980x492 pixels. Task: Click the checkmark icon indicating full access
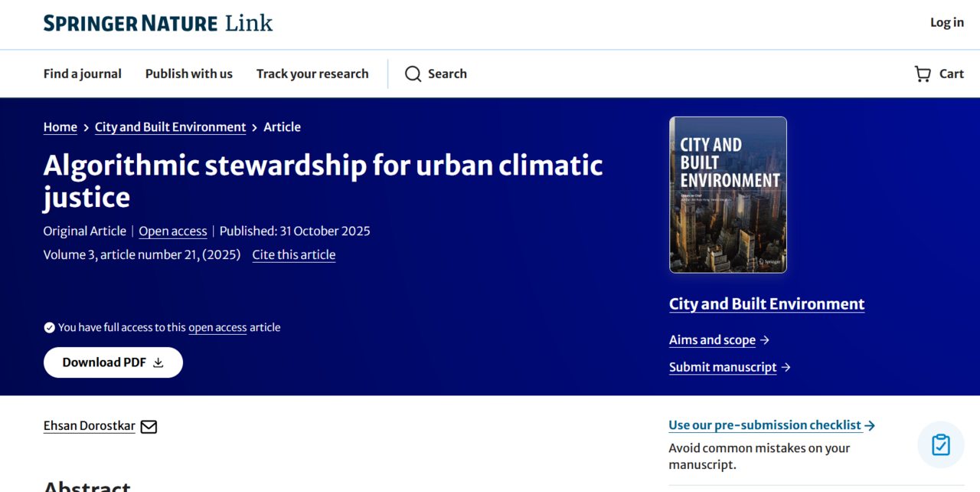[49, 327]
